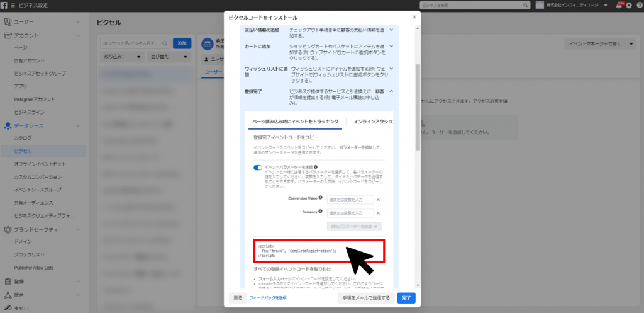Collapse the ブランドセーフティ sidebar section
The image size is (644, 313).
point(79,229)
